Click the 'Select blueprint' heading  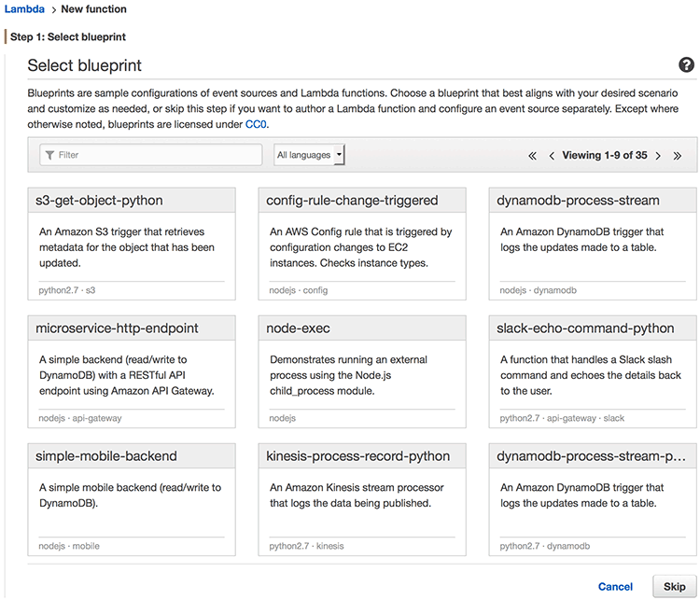click(x=84, y=65)
